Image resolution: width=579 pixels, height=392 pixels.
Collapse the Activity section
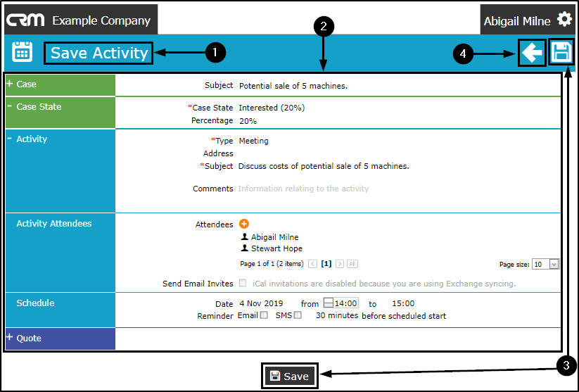10,139
